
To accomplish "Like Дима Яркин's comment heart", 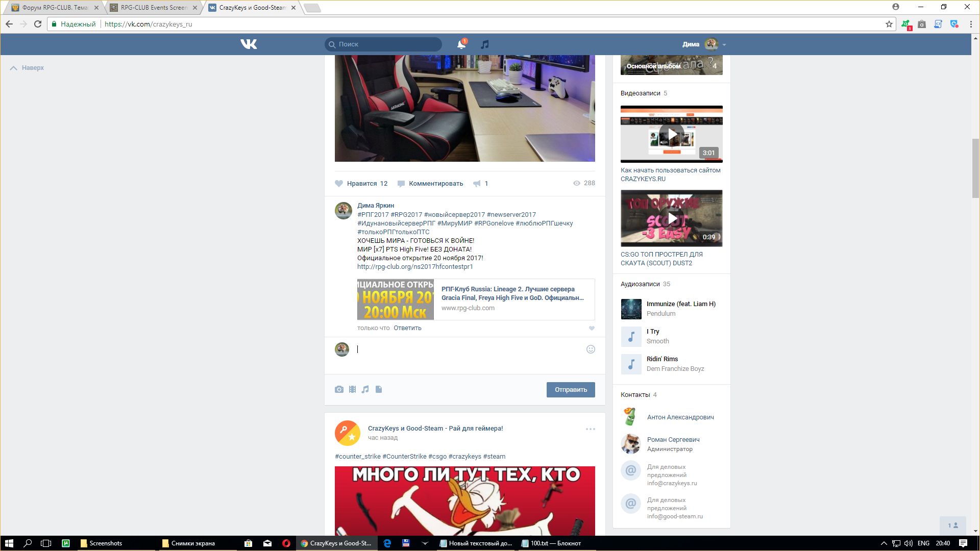I will (x=592, y=329).
